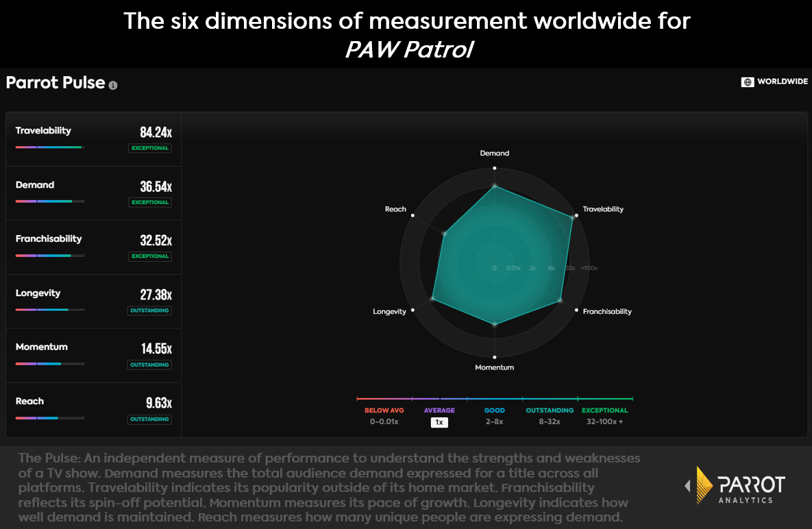Click the 2–8x range text
Viewport: 812px width, 529px height.
tap(495, 422)
